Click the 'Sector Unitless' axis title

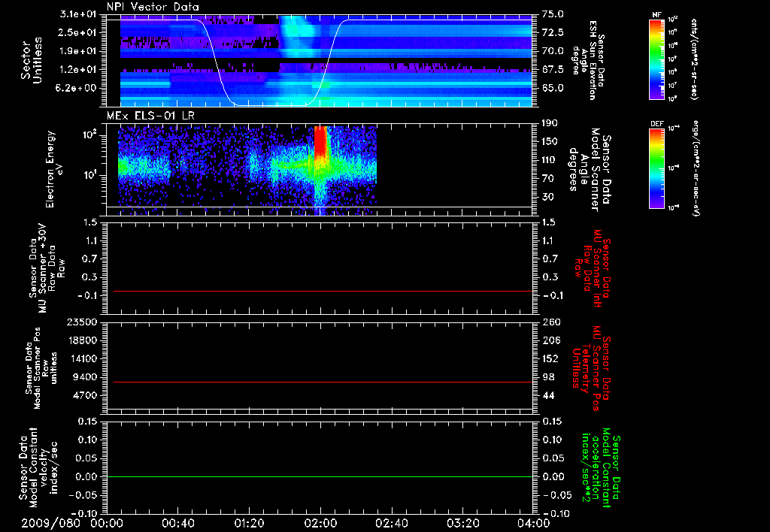tap(32, 60)
